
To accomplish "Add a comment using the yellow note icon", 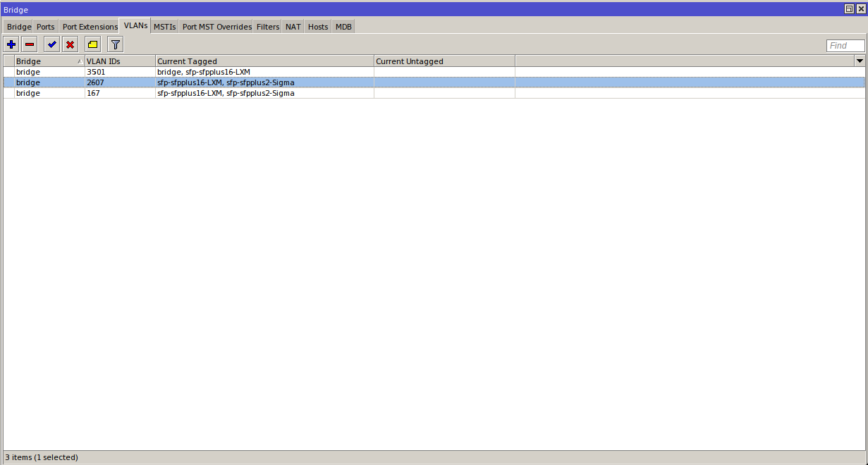I will coord(93,44).
